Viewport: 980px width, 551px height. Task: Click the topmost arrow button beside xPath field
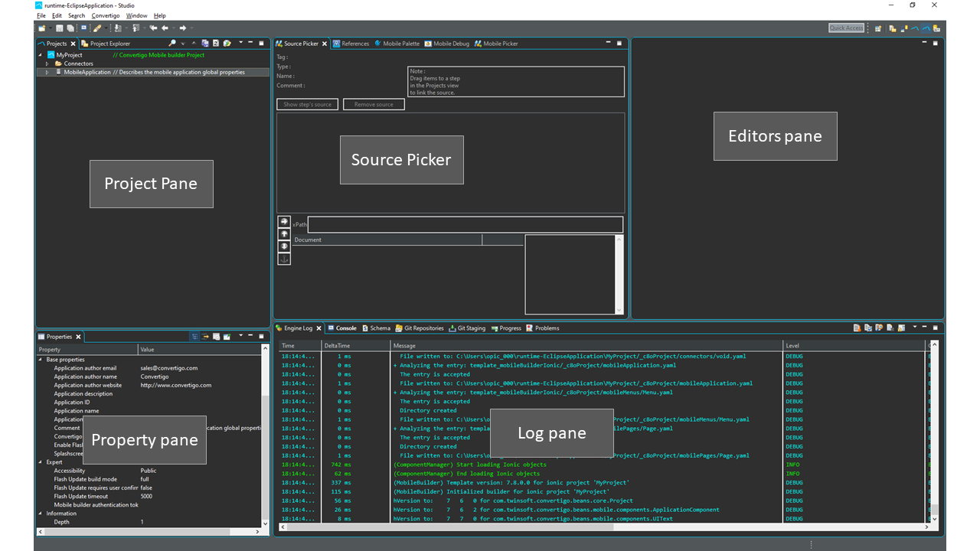(284, 222)
